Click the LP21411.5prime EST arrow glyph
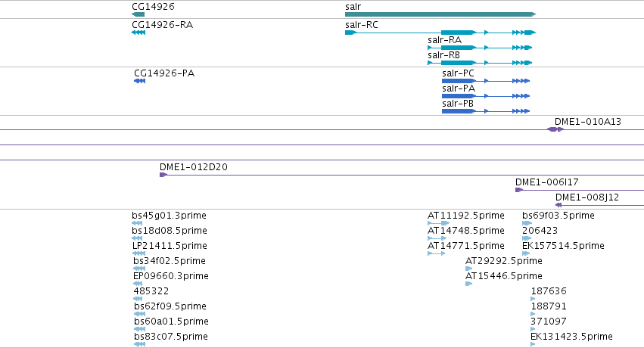 click(138, 253)
